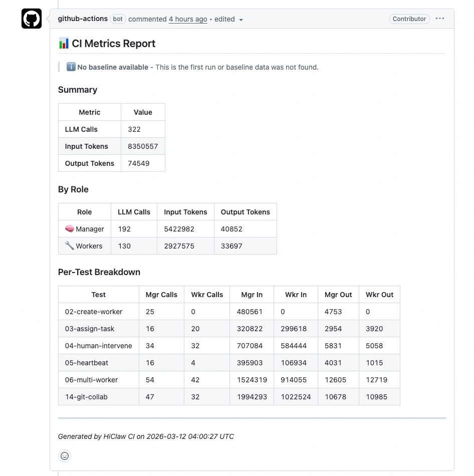This screenshot has height=476, width=474.
Task: Open the github-actions user profile link
Action: tap(82, 19)
